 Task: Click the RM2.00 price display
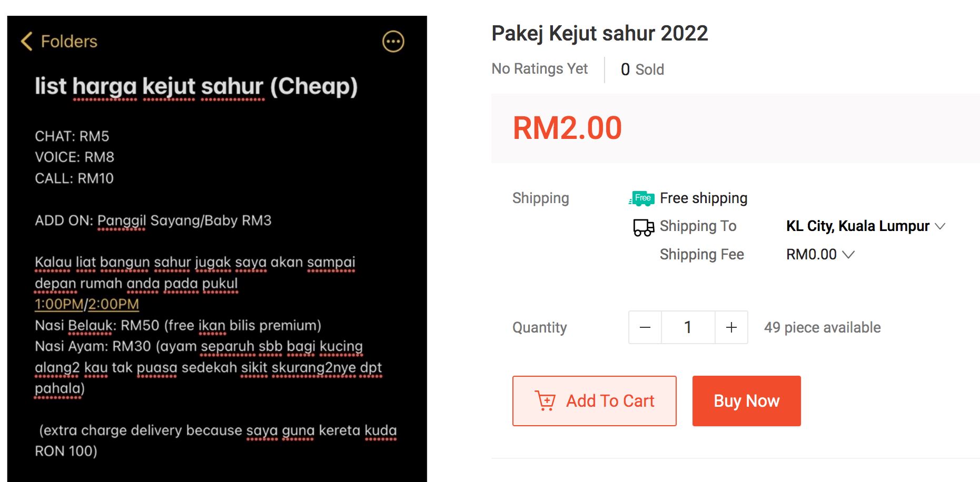tap(567, 127)
